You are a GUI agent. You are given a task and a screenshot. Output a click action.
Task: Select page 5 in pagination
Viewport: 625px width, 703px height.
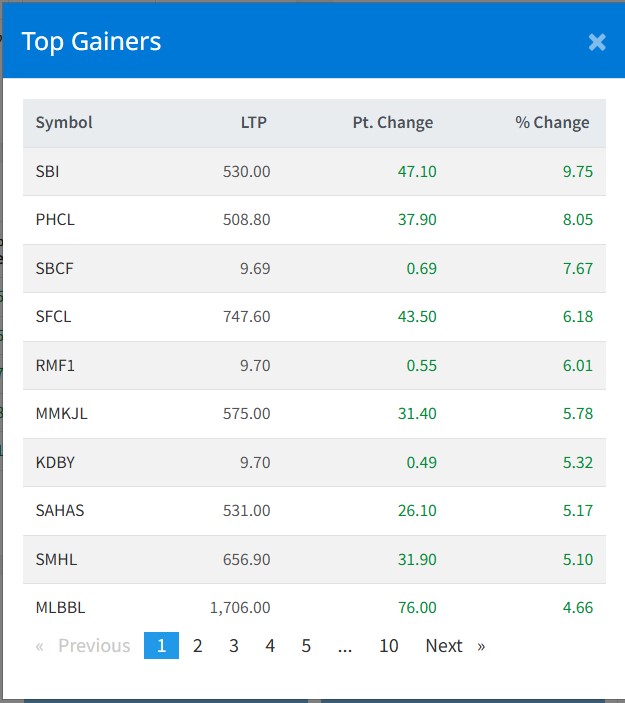306,646
